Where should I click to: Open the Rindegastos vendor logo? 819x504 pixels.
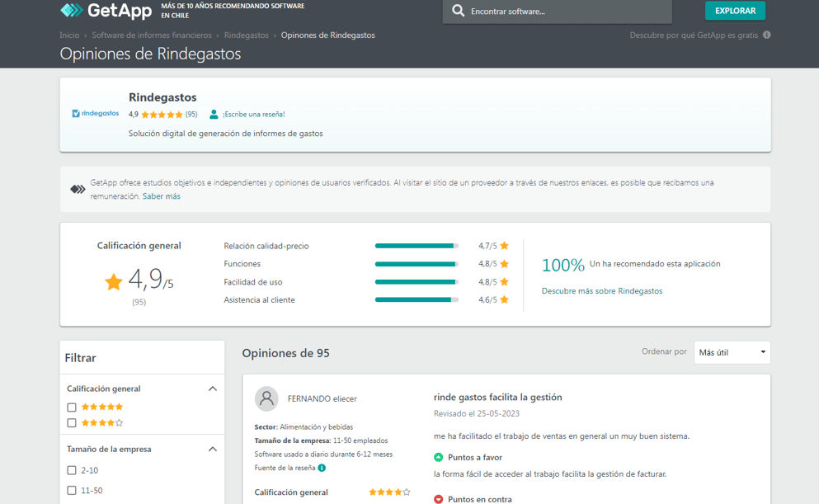point(95,113)
